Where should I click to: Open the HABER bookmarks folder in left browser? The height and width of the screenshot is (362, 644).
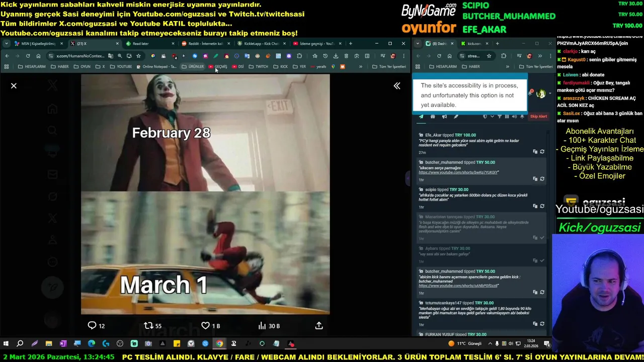[x=59, y=66]
